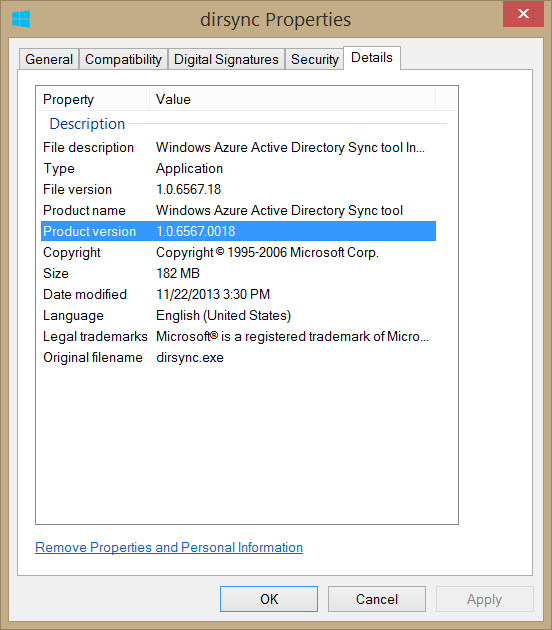Screen dimensions: 552x630
Task: Click the Value column header
Action: pos(292,99)
